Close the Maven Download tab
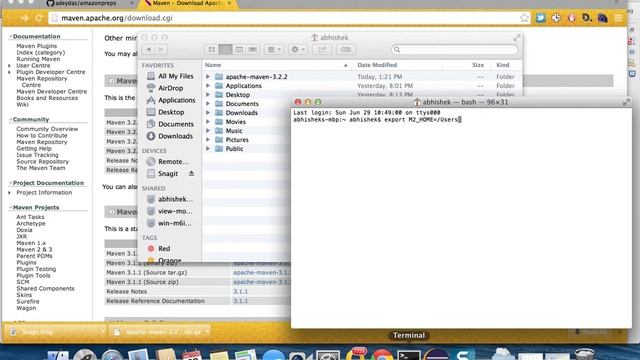 click(229, 3)
